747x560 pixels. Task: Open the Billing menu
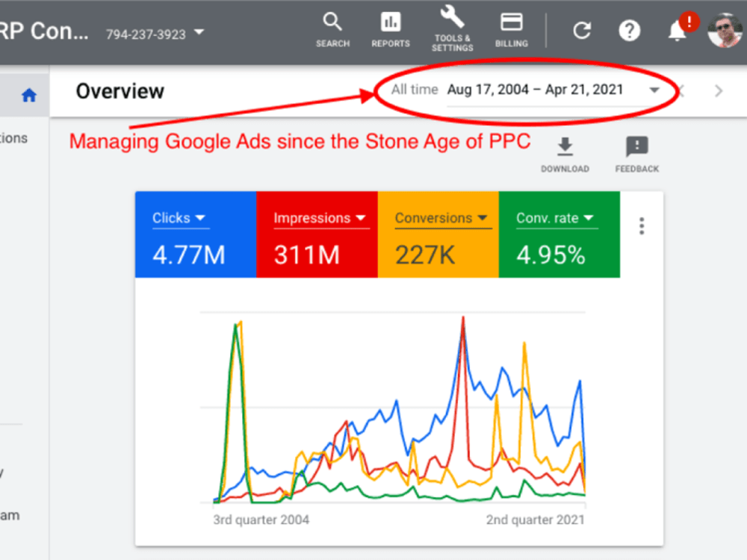[x=511, y=30]
